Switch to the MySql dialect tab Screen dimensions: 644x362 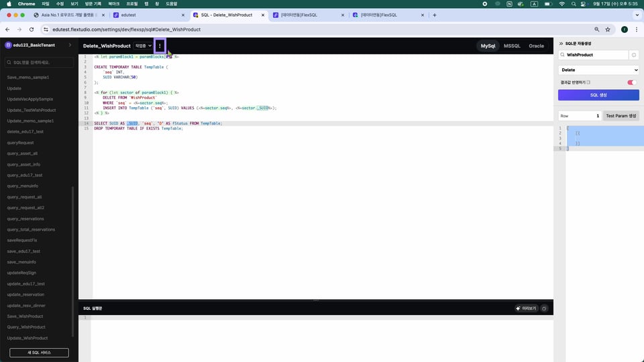488,46
